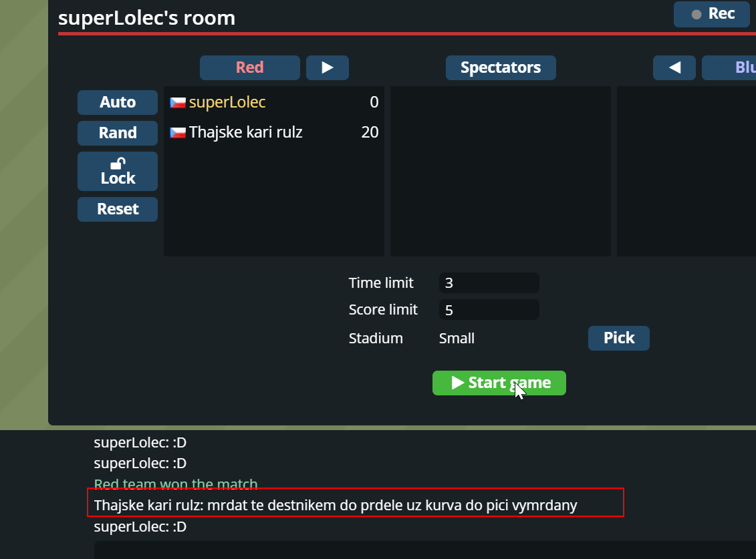Click the open padlock Lock button

coord(118,172)
